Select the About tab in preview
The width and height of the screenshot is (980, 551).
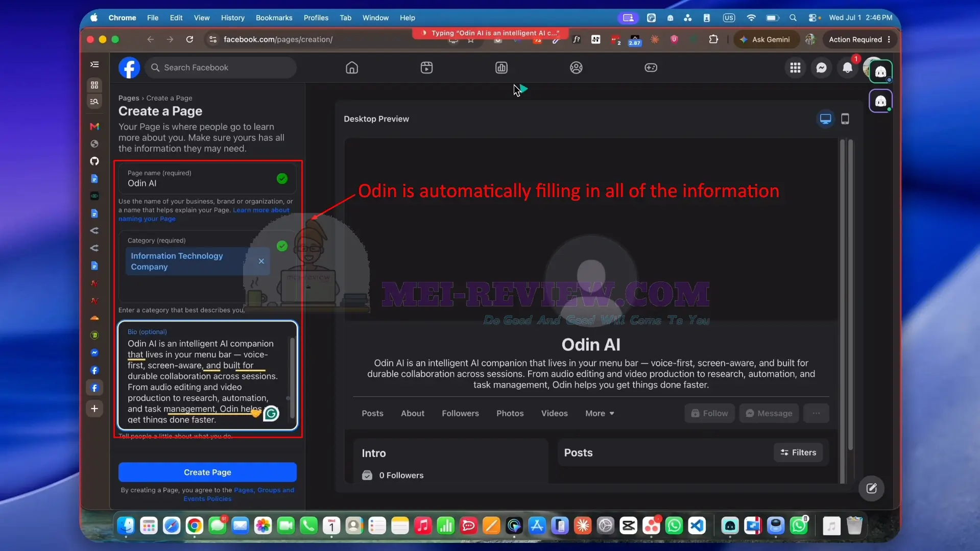412,413
